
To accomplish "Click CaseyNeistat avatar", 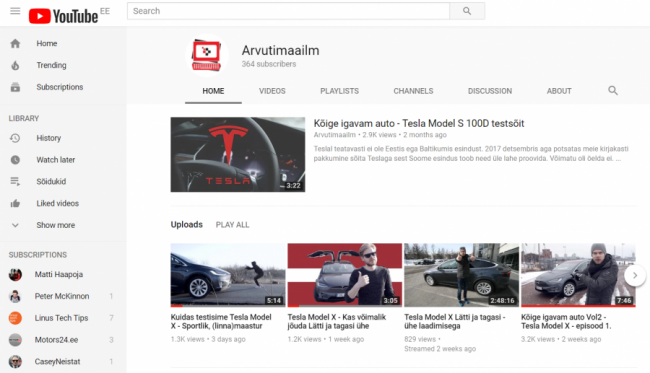I will tap(15, 361).
